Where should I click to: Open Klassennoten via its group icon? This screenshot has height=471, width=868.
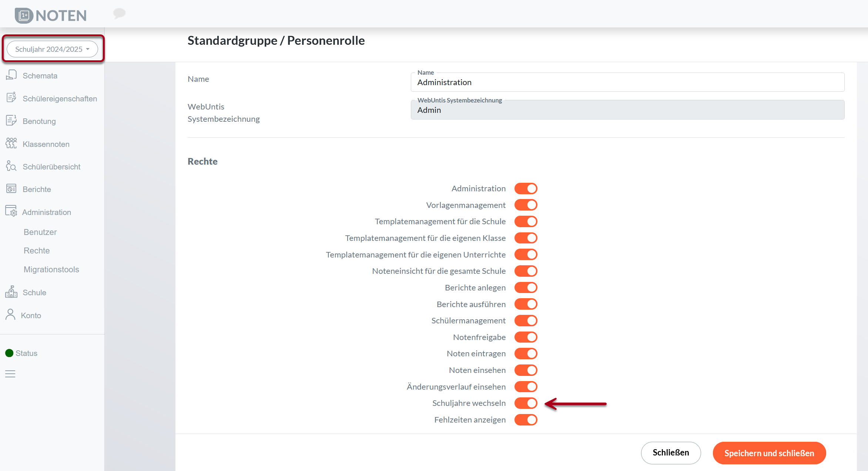11,144
